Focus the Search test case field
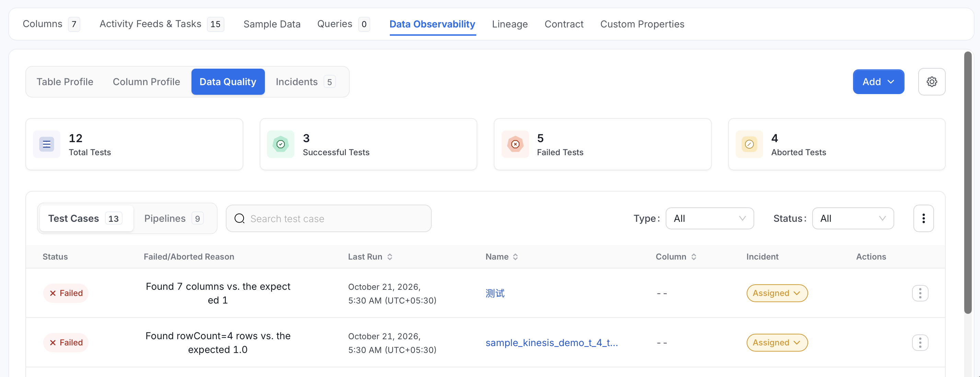This screenshot has height=377, width=980. click(x=328, y=218)
